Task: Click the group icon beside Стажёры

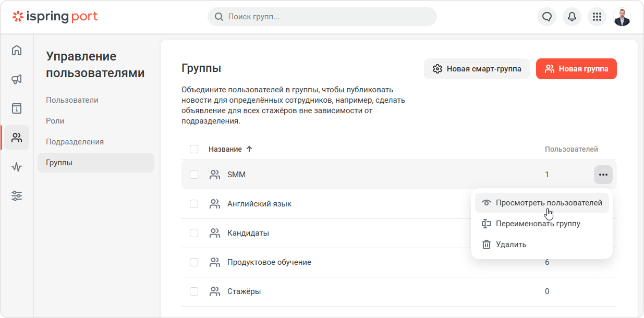Action: [x=215, y=291]
